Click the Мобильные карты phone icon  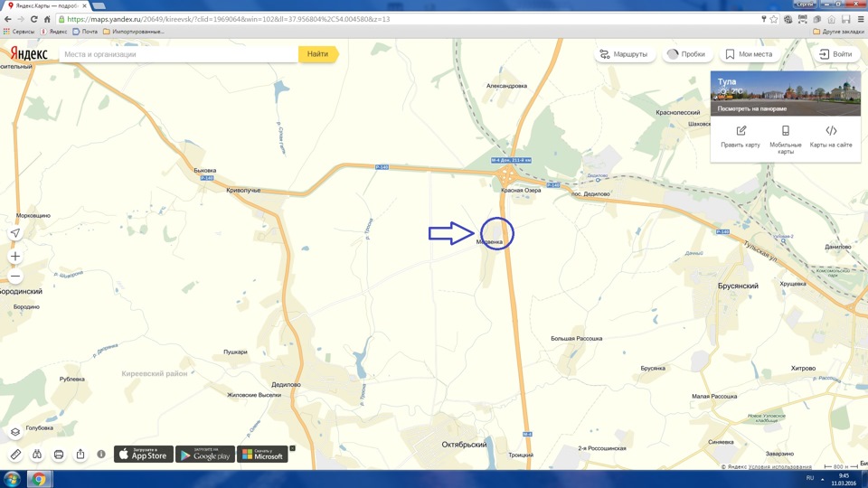[785, 130]
